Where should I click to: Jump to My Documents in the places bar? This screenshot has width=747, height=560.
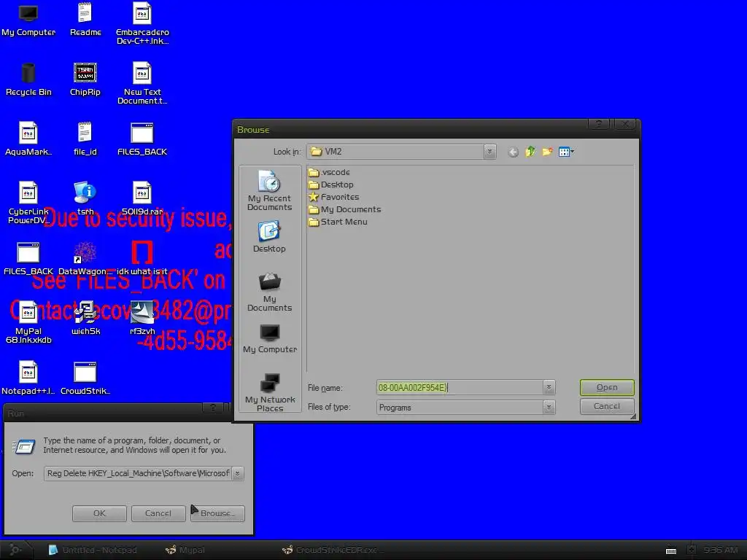pos(269,292)
